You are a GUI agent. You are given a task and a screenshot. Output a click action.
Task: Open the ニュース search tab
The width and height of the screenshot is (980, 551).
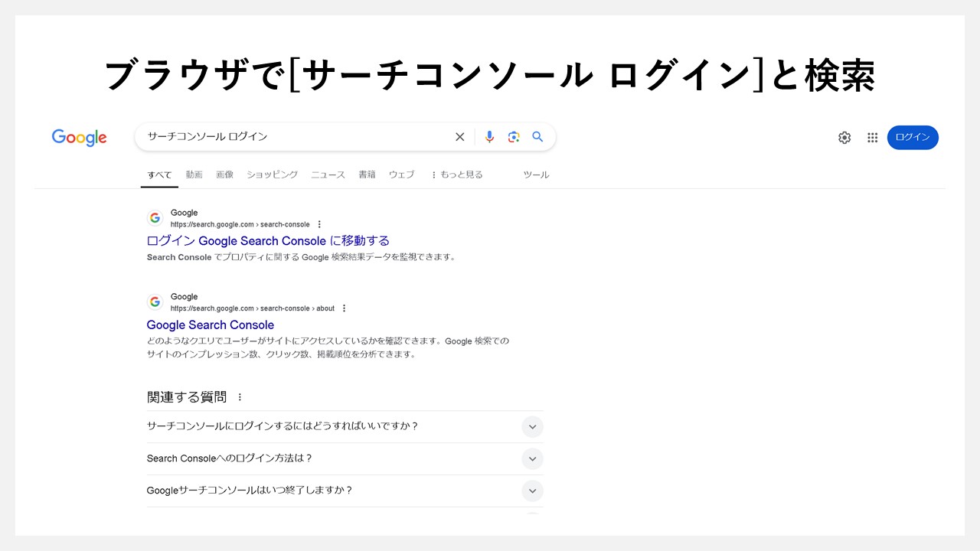click(328, 174)
